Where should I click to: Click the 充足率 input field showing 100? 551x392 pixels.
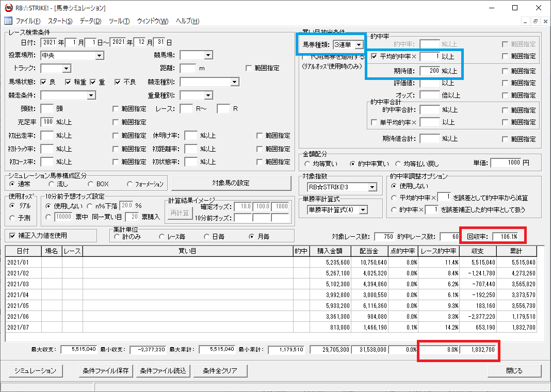47,122
